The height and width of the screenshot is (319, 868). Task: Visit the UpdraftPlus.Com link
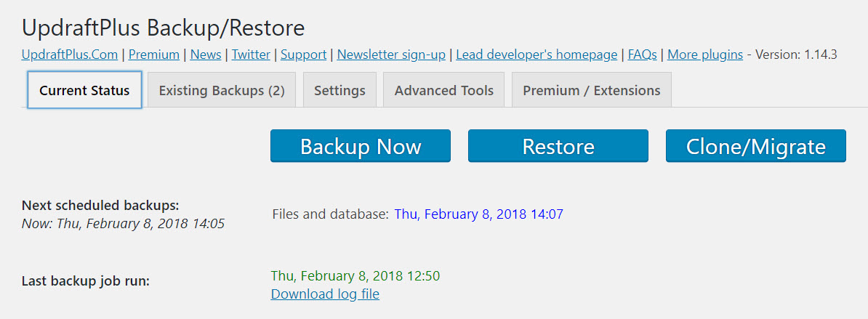70,54
